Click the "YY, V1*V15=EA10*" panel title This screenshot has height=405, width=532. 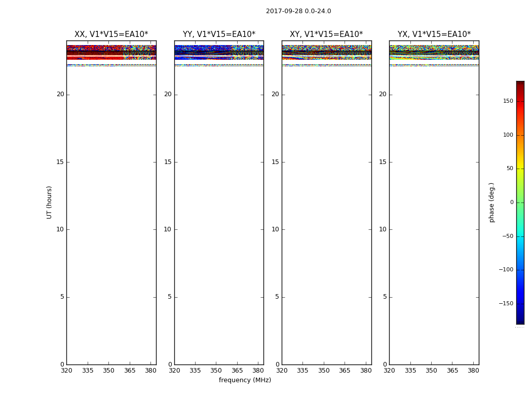click(x=219, y=34)
